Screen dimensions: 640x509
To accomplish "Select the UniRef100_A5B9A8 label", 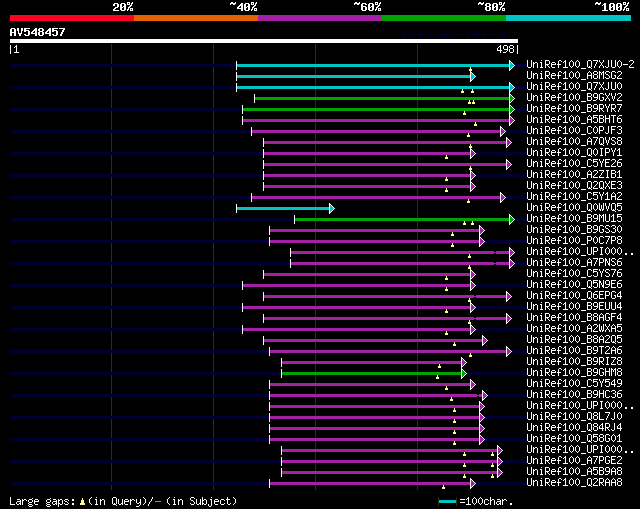I will [574, 472].
